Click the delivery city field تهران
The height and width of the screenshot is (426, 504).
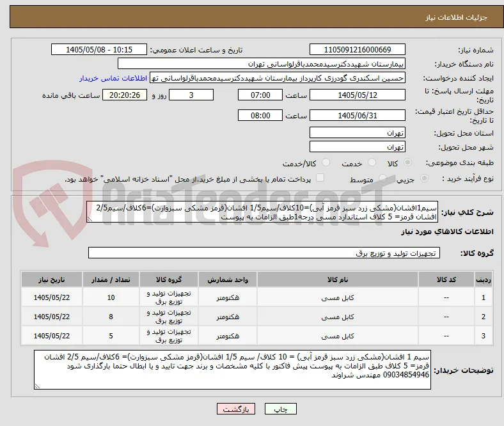pos(358,147)
